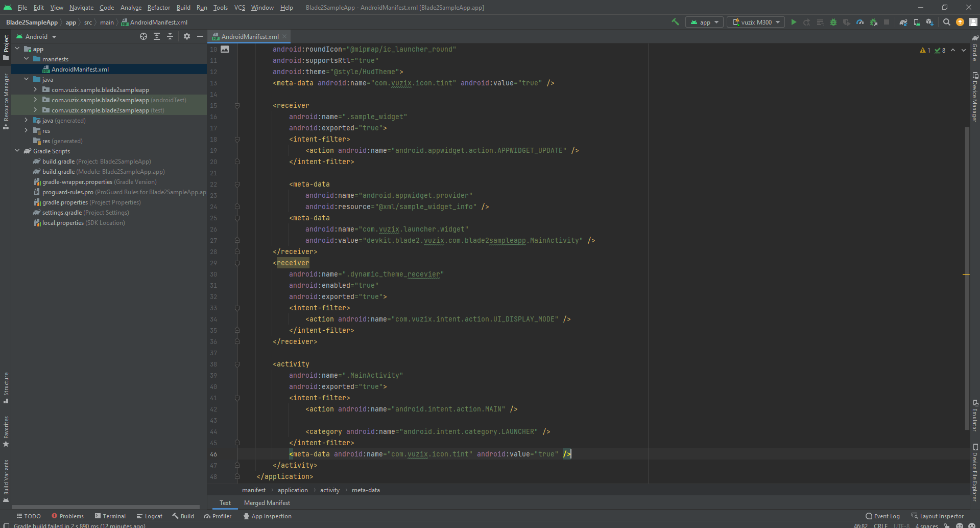
Task: Expand the java (generated) folder node
Action: click(x=26, y=120)
